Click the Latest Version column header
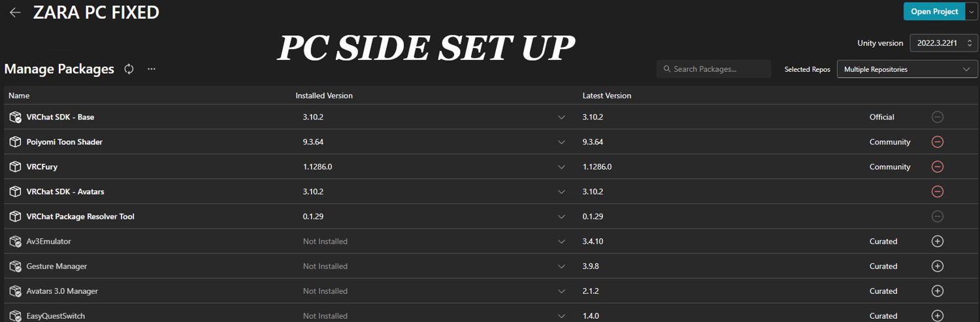Screen dimensions: 980x322 pos(606,95)
